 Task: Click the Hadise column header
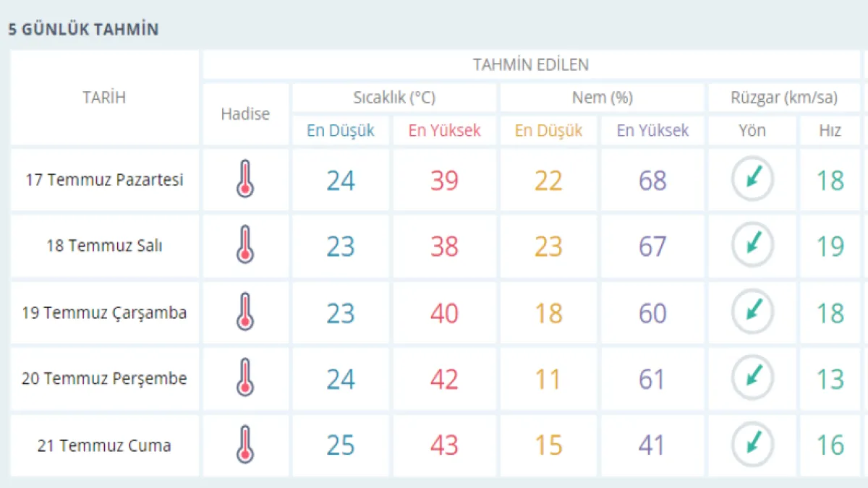click(245, 114)
